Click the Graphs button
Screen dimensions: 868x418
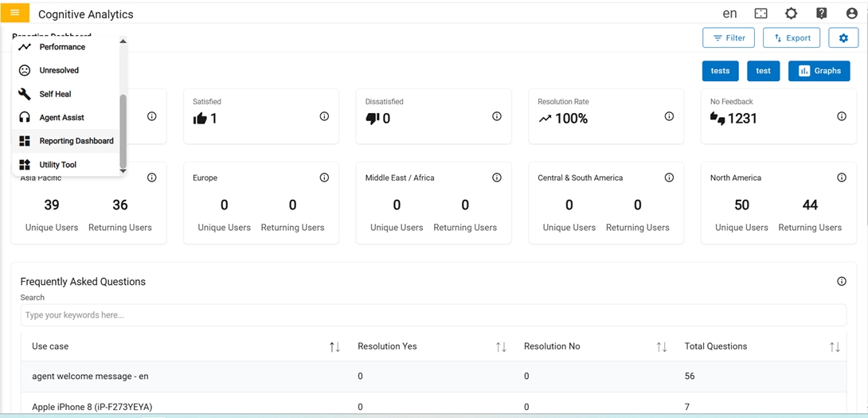point(819,71)
